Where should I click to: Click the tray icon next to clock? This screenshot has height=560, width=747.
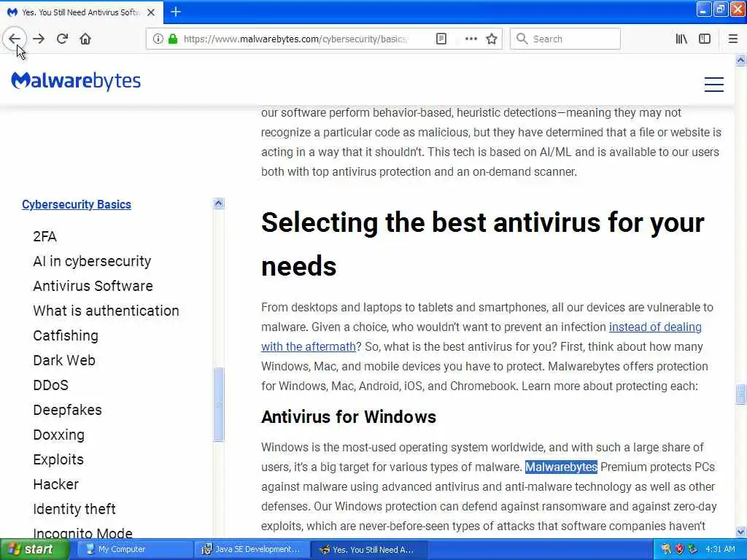click(693, 549)
